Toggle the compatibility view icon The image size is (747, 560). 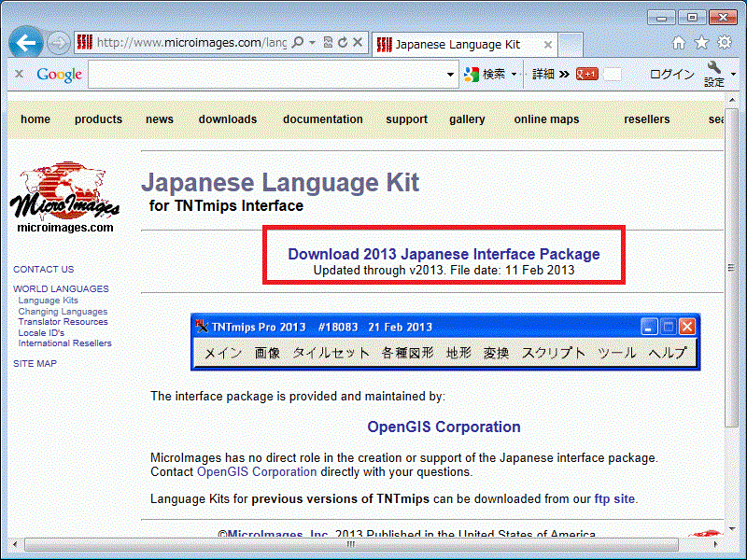pyautogui.click(x=328, y=43)
